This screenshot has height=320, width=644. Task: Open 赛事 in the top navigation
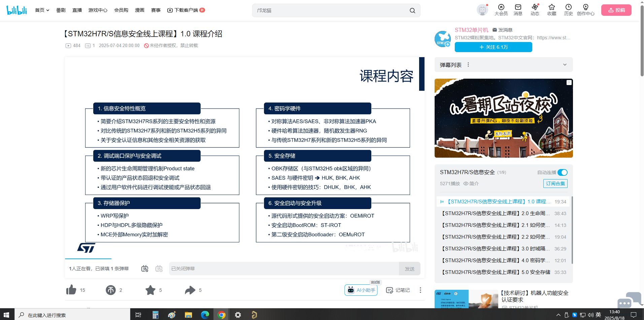[156, 10]
